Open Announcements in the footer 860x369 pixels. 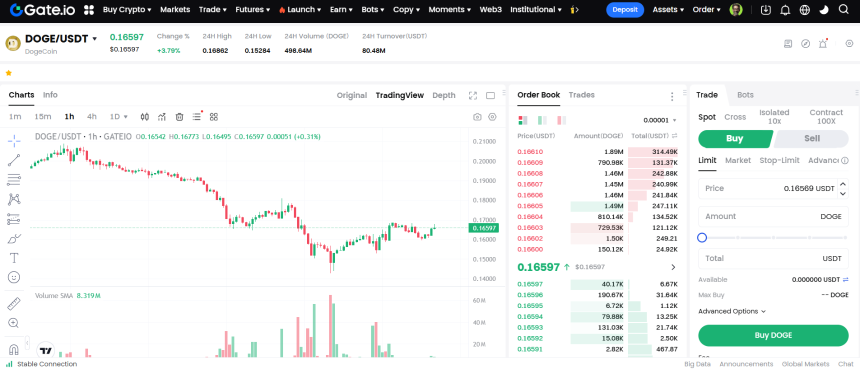point(746,364)
